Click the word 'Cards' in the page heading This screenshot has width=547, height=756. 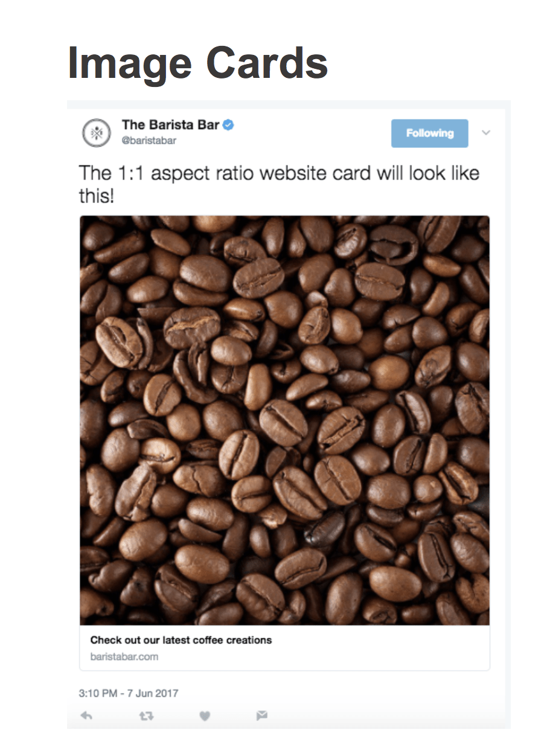coord(267,63)
